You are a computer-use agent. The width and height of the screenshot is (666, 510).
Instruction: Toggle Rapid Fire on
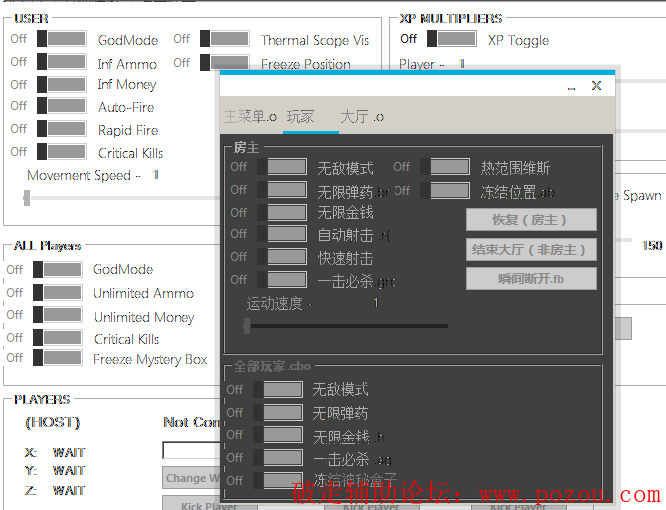click(61, 129)
